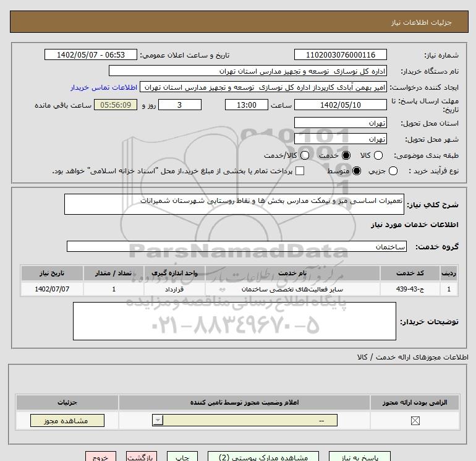Click the request creator name field
The height and width of the screenshot is (461, 476).
(x=263, y=87)
